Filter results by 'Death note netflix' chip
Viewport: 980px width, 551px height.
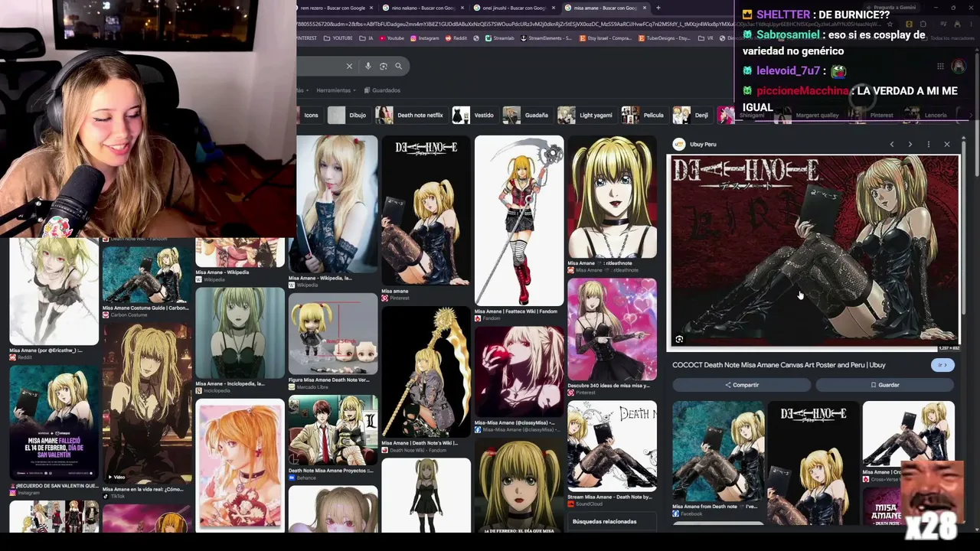click(410, 115)
